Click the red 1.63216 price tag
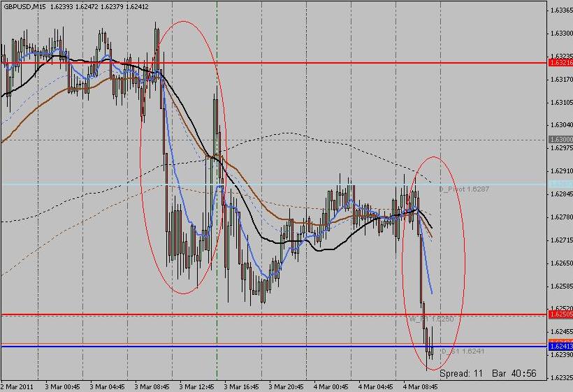This screenshot has height=392, width=573. point(561,63)
